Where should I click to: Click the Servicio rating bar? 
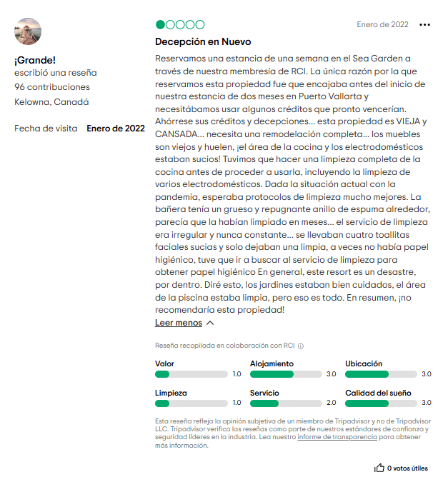click(x=286, y=403)
